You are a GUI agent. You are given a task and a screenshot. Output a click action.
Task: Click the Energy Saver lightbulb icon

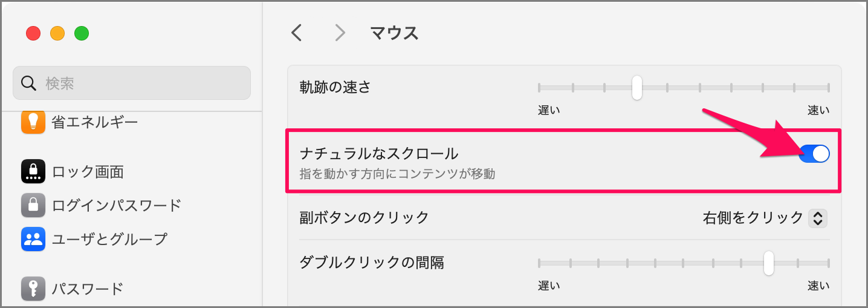click(x=33, y=122)
